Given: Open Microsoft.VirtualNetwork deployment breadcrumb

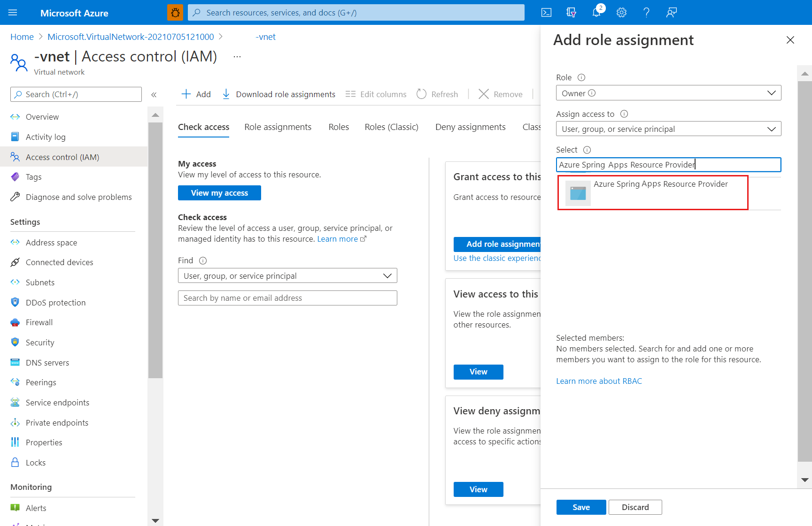Looking at the screenshot, I should pos(131,37).
